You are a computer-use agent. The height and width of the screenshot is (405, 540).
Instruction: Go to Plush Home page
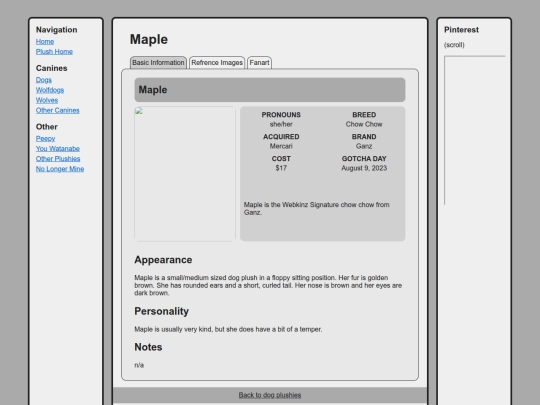(54, 52)
